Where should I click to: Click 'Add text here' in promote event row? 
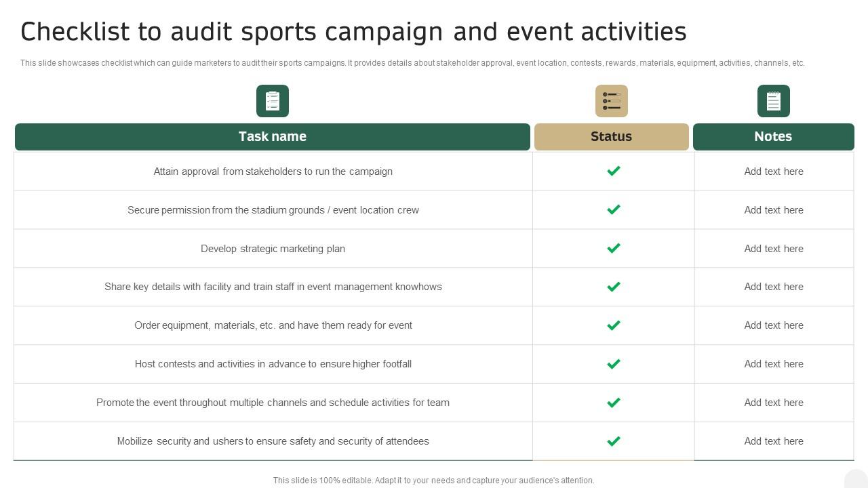[x=774, y=403]
